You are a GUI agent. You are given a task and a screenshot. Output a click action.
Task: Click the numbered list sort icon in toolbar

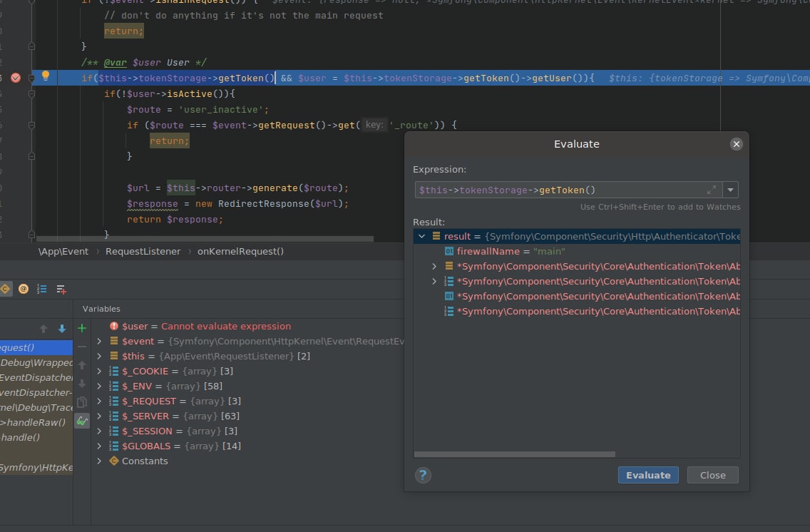pos(42,289)
